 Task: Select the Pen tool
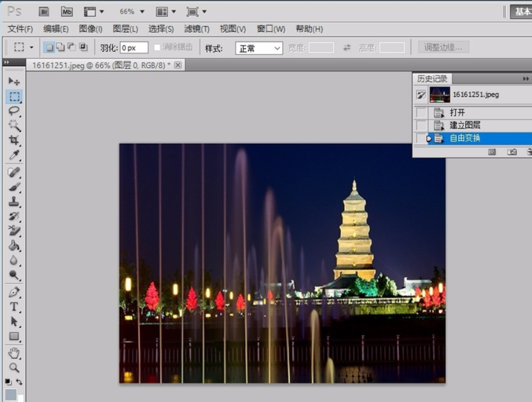pos(14,292)
